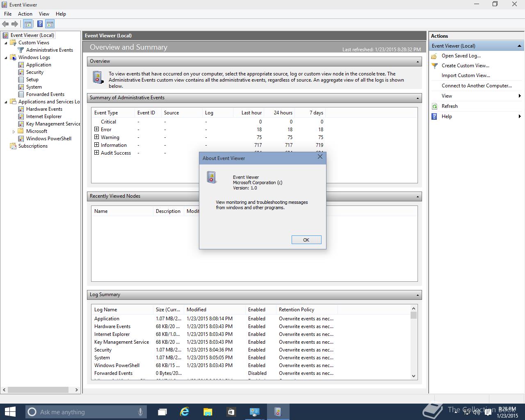Click the Task View taskbar icon

pos(162,412)
